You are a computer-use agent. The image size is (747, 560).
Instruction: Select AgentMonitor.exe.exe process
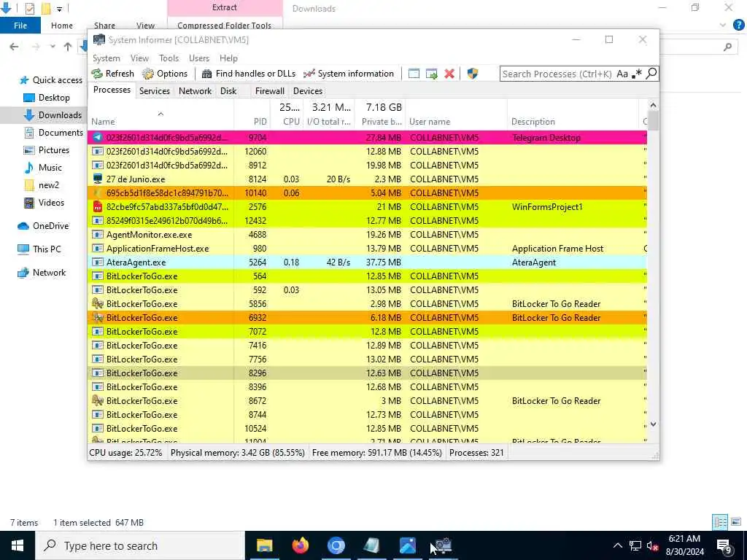click(368, 234)
